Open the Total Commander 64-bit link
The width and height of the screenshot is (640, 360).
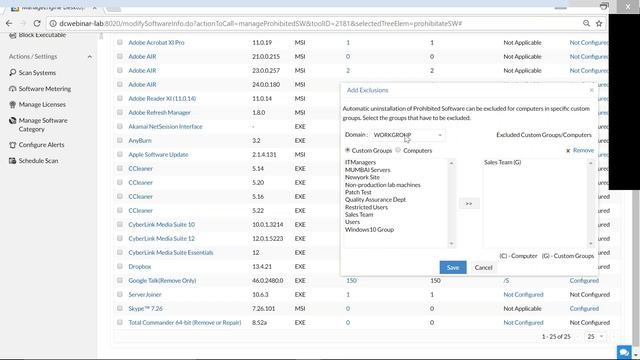pos(184,322)
